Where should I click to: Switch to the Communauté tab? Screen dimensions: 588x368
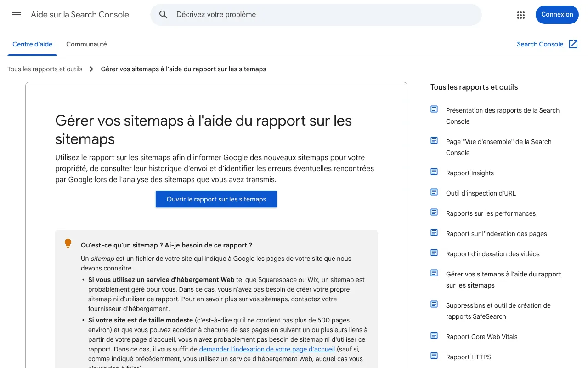86,45
